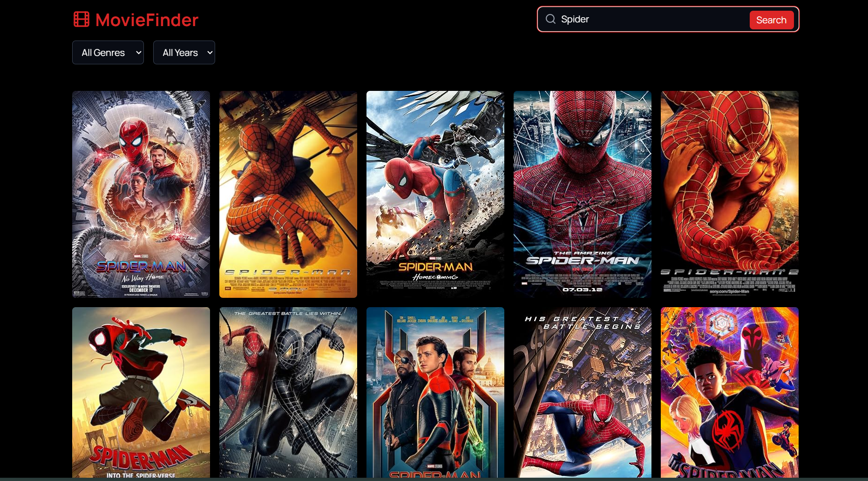Viewport: 868px width, 481px height.
Task: Open the Spider-Man No Way Home poster
Action: [141, 194]
